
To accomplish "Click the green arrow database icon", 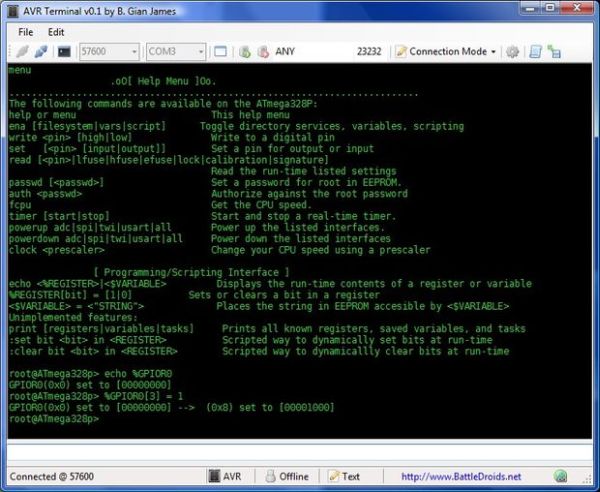I will (245, 52).
